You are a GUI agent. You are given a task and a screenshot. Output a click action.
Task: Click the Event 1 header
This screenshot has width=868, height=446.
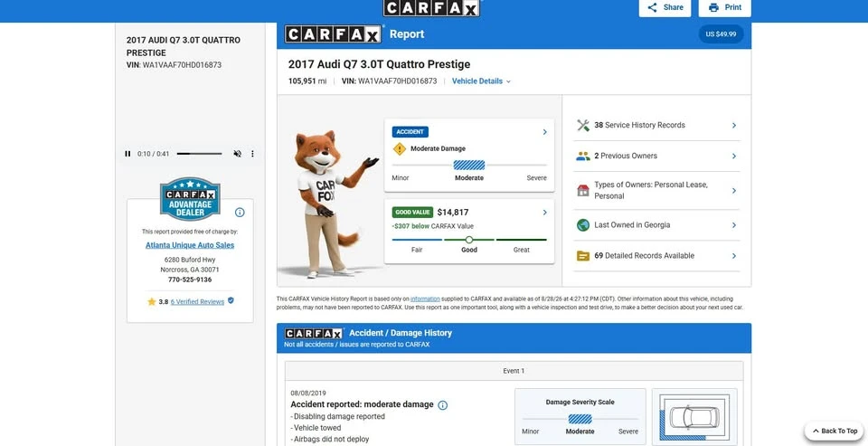(514, 371)
